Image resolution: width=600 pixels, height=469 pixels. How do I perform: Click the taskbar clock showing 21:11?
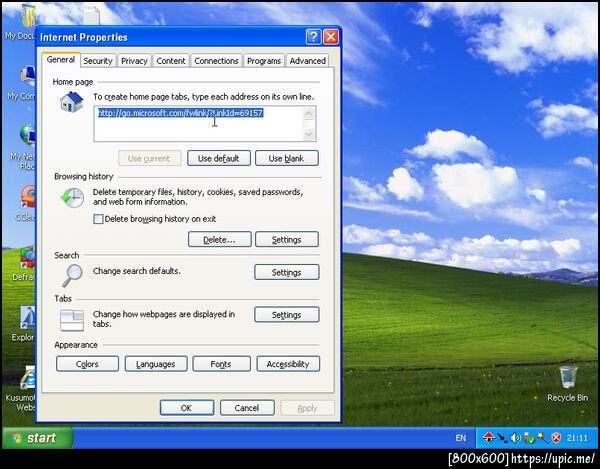point(577,438)
